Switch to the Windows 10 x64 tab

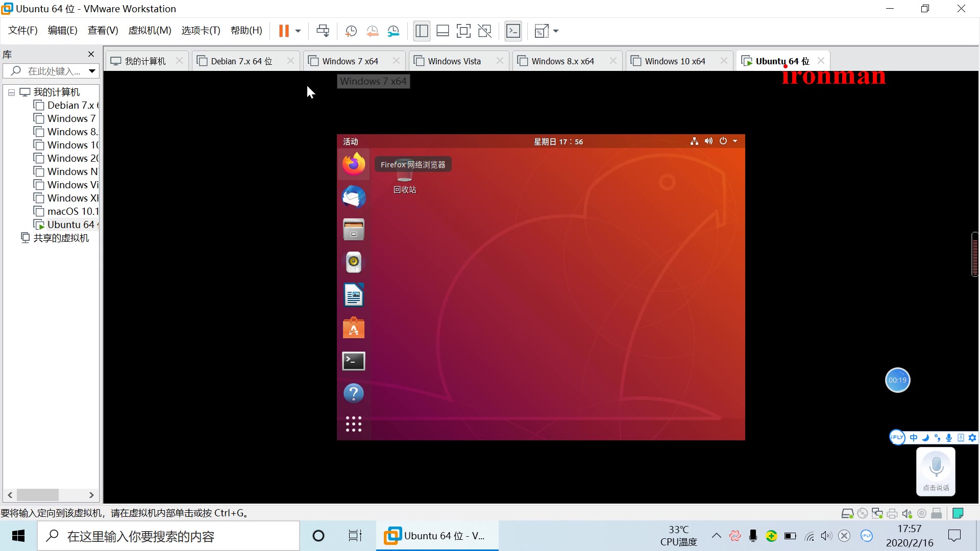[674, 61]
